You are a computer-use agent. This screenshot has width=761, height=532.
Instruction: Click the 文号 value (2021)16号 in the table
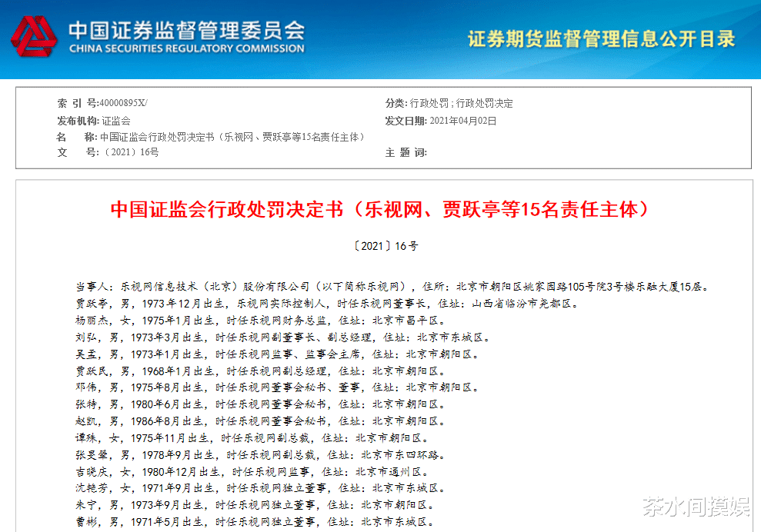[129, 153]
